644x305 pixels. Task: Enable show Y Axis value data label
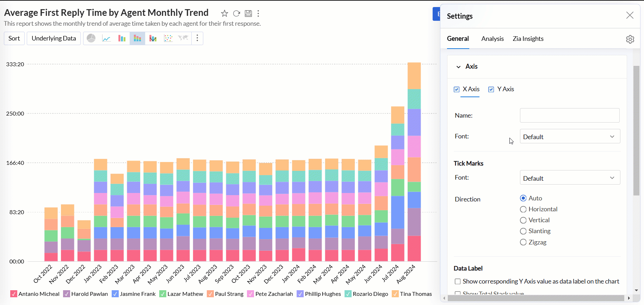(x=458, y=281)
